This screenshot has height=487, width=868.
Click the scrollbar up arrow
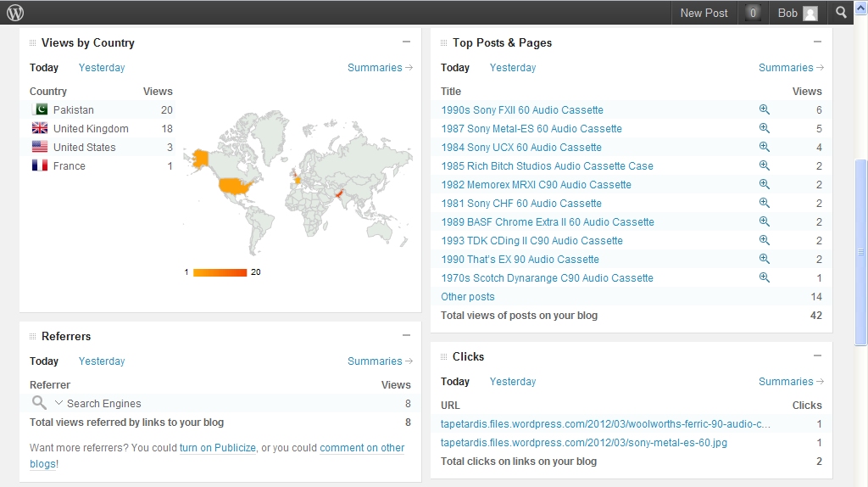click(861, 7)
